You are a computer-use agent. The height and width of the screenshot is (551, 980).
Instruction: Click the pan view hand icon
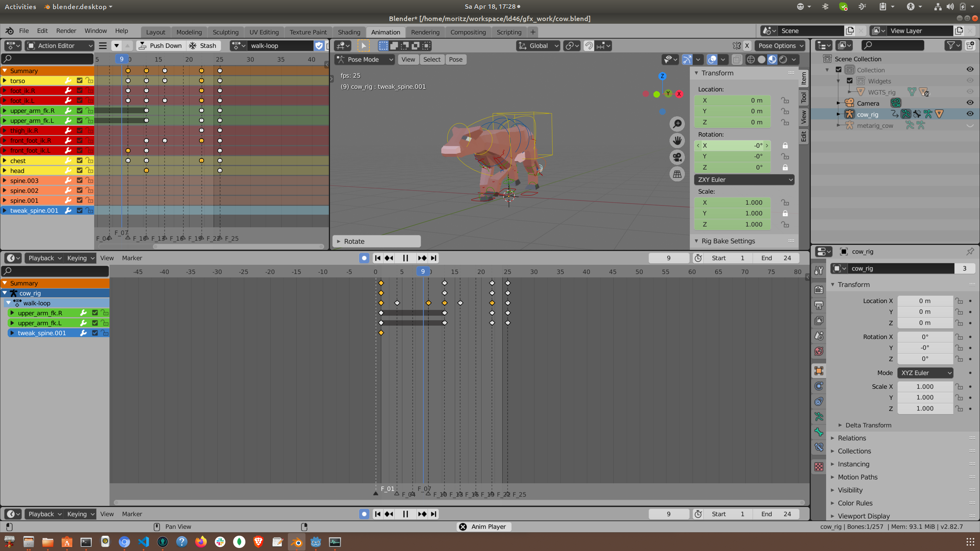(x=677, y=140)
